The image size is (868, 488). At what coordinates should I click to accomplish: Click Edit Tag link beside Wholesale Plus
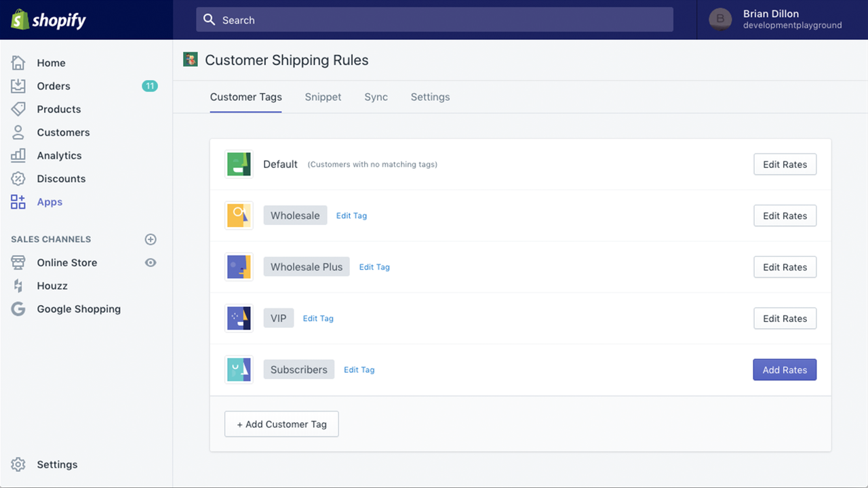[374, 267]
